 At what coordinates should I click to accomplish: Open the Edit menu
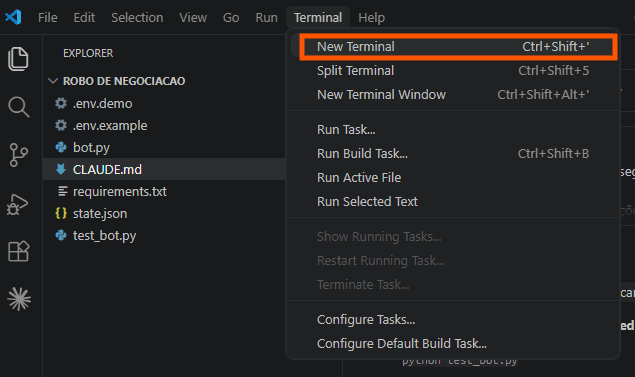pos(84,17)
